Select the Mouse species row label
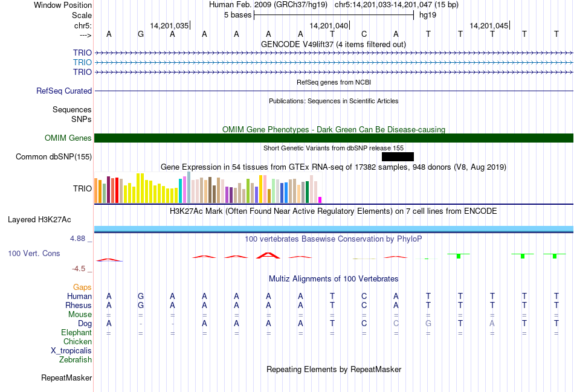Viewport: 574px width, 392px height. click(80, 315)
